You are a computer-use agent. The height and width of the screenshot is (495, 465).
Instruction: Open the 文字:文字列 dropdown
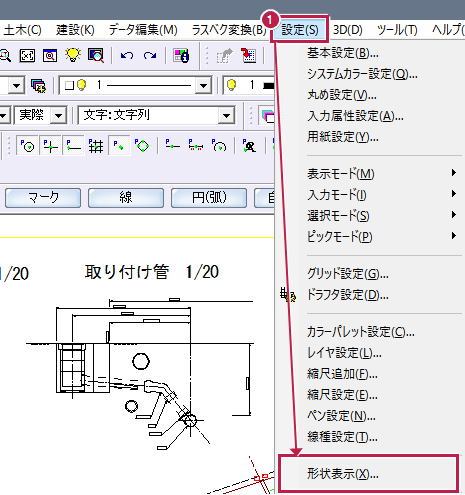click(226, 115)
